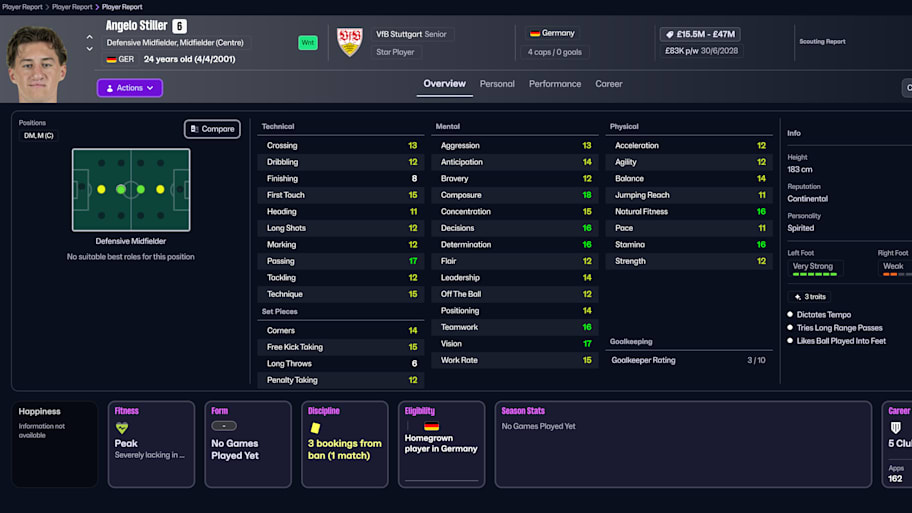
Task: Click the Career shield icon
Action: tap(896, 428)
